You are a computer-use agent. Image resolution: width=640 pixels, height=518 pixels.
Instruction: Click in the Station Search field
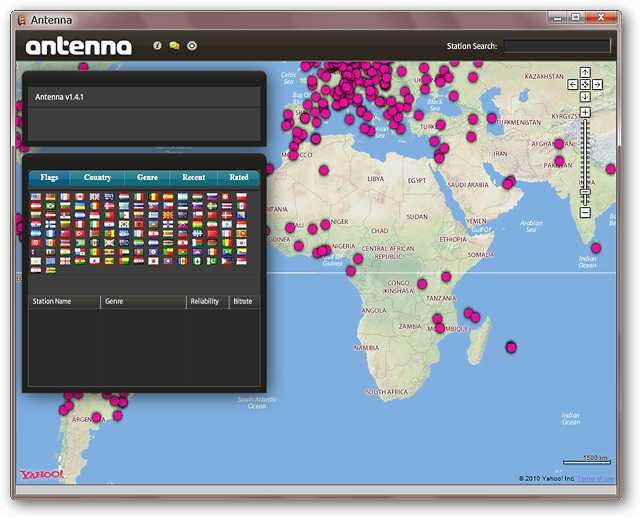pos(556,46)
